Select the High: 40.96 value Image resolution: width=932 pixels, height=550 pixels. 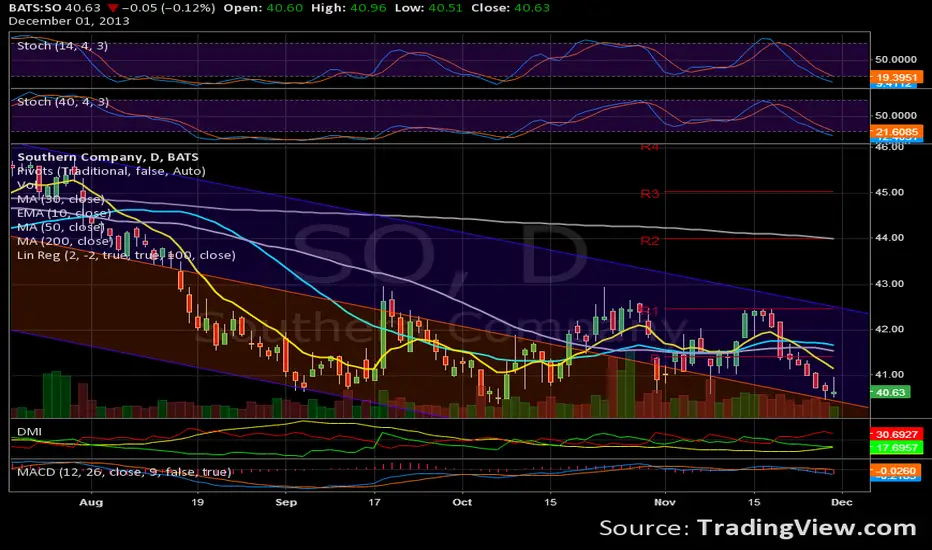(348, 8)
